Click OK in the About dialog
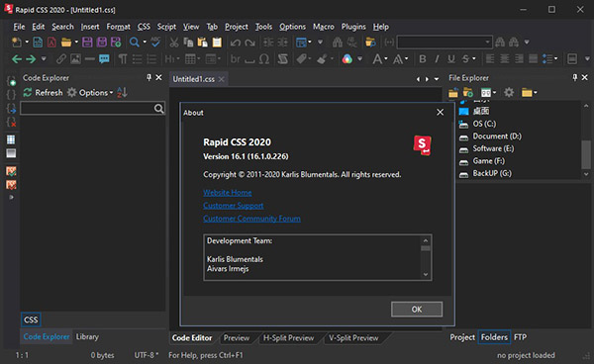Image resolution: width=594 pixels, height=364 pixels. [417, 310]
